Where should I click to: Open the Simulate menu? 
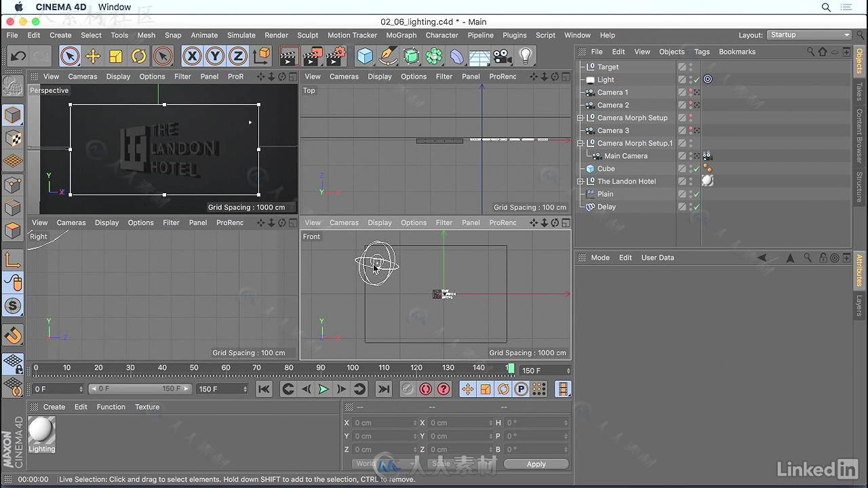pos(241,35)
